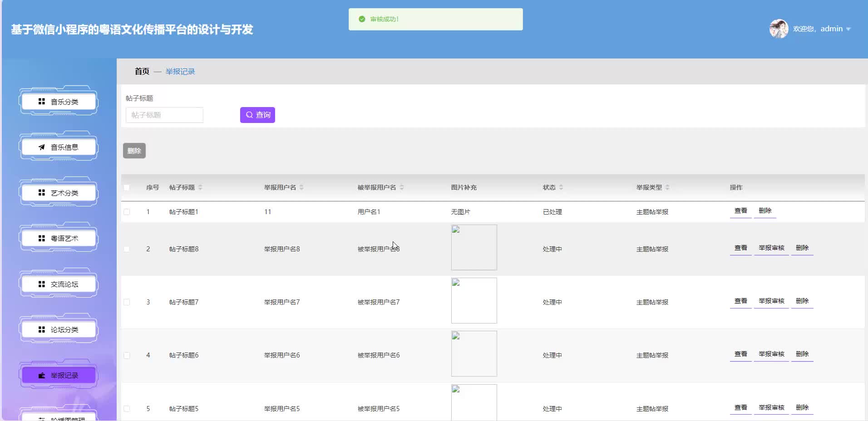Open the 交流论坛 menu
The image size is (868, 421).
pyautogui.click(x=59, y=284)
